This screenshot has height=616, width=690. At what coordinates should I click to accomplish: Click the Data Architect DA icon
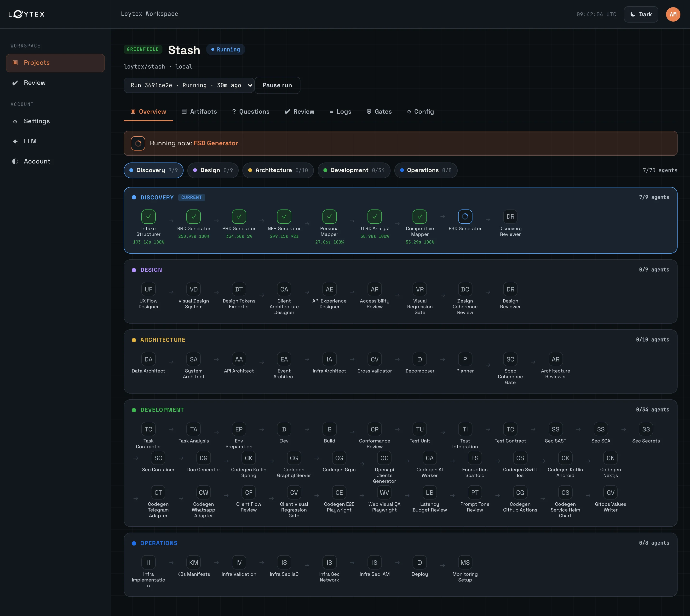click(148, 360)
